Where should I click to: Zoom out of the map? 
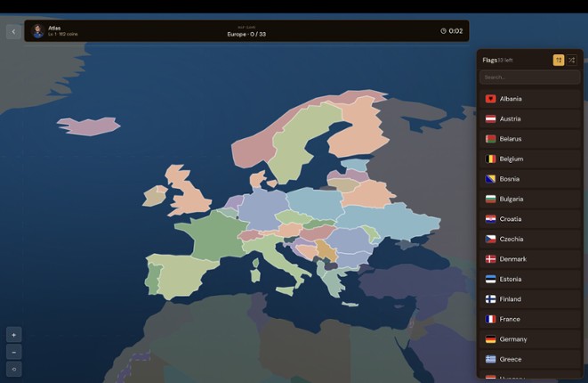pyautogui.click(x=13, y=352)
